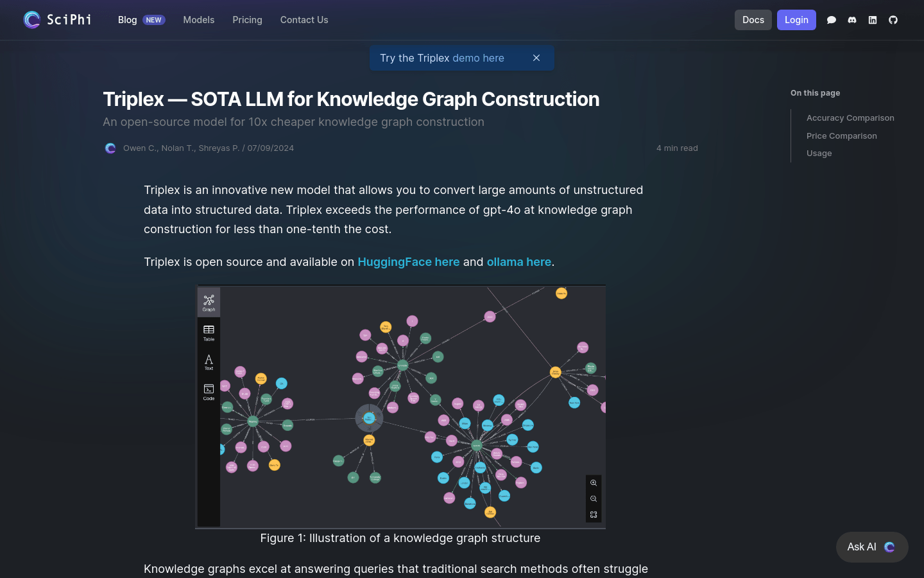Click the '4 min read' text
This screenshot has height=578, width=924.
[677, 148]
